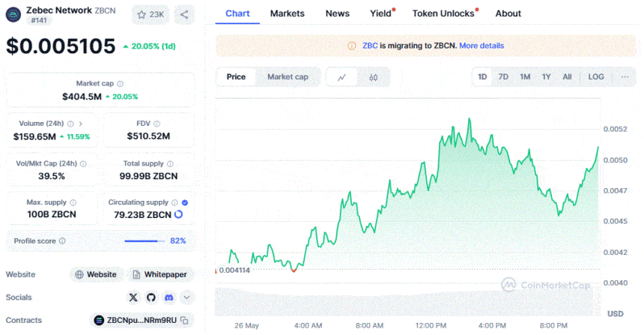Switch to line chart view icon
The image size is (644, 335).
341,77
